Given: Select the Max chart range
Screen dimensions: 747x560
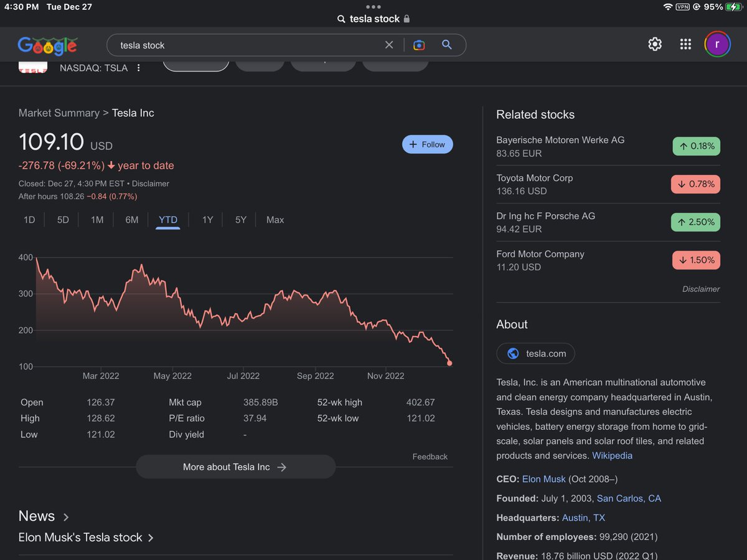Looking at the screenshot, I should [x=275, y=220].
